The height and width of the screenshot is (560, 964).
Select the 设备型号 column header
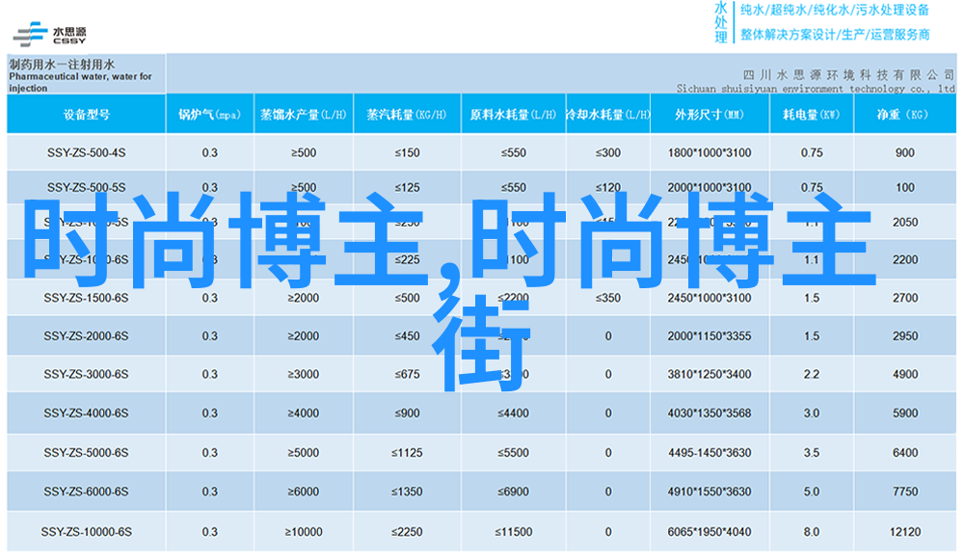86,115
